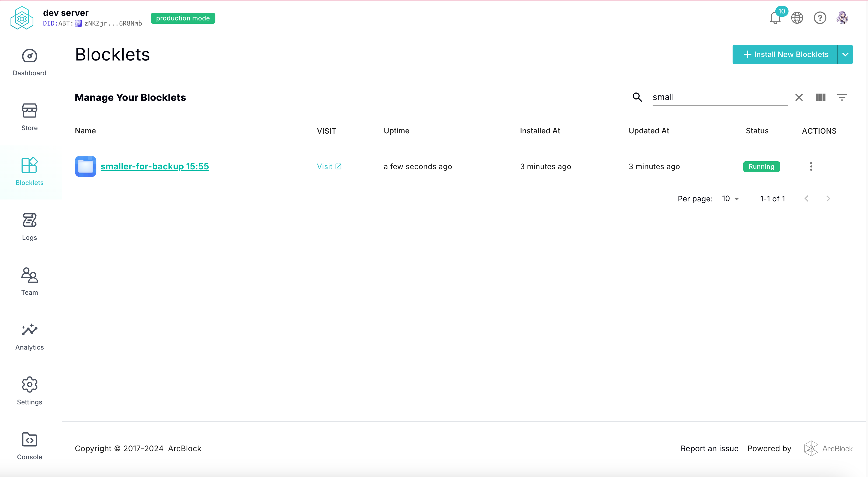Viewport: 868px width, 477px height.
Task: Open the filter table icon
Action: pyautogui.click(x=842, y=97)
